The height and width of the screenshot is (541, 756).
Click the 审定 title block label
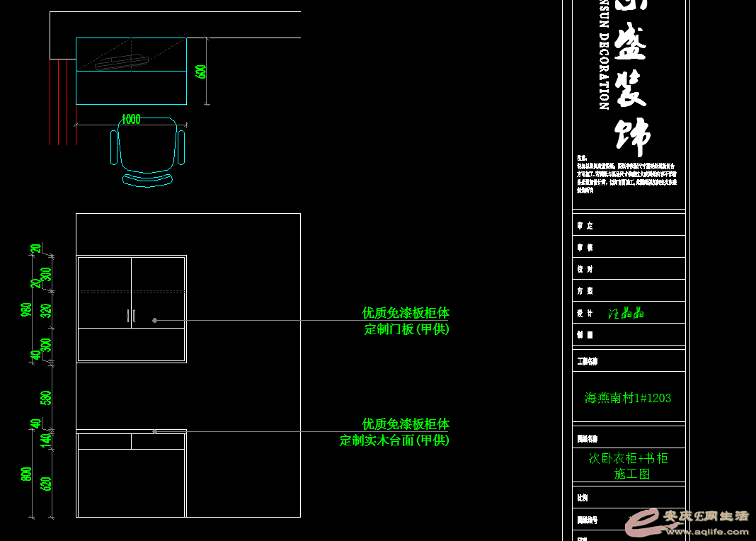tap(585, 225)
